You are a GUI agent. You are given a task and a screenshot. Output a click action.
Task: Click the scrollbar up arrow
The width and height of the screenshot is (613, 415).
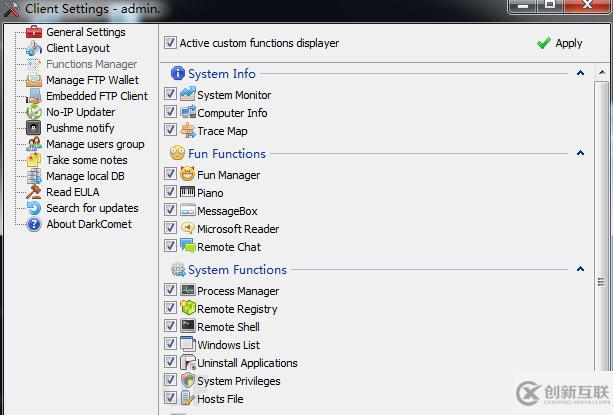tap(602, 72)
